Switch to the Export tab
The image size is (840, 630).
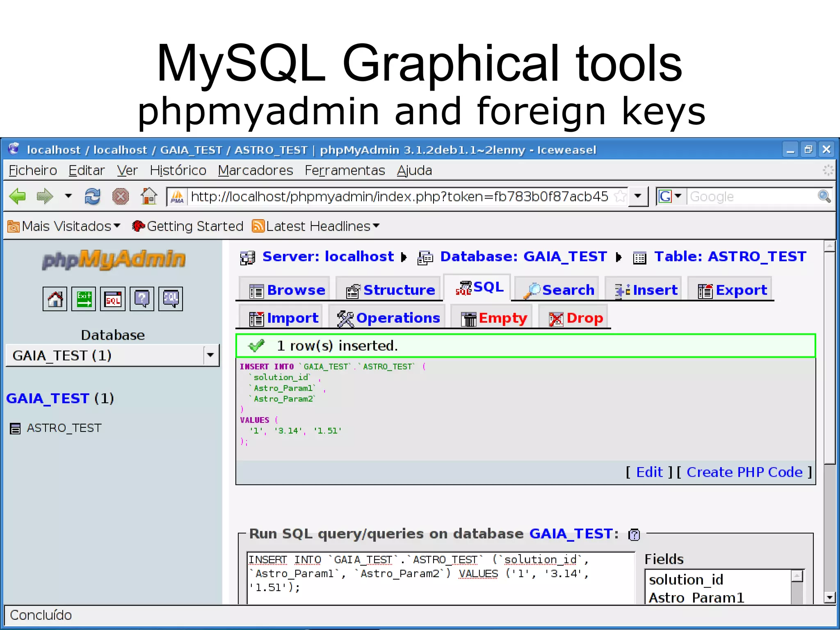[x=730, y=290]
